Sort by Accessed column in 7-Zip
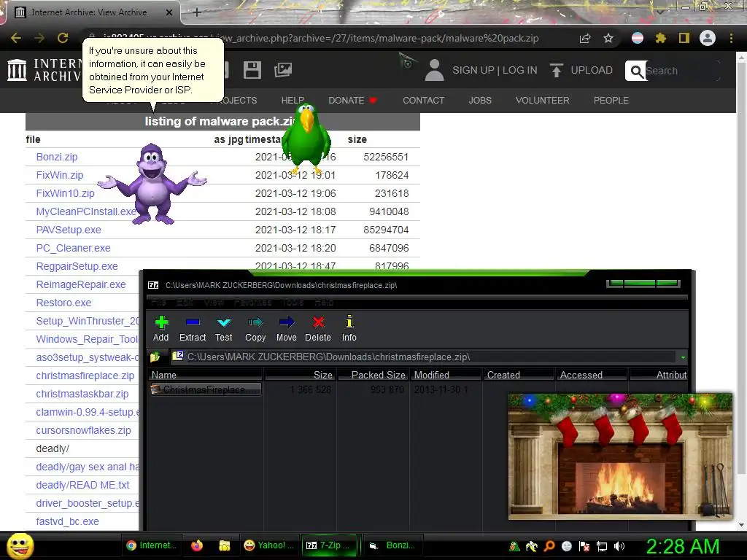This screenshot has width=747, height=560. pos(592,375)
